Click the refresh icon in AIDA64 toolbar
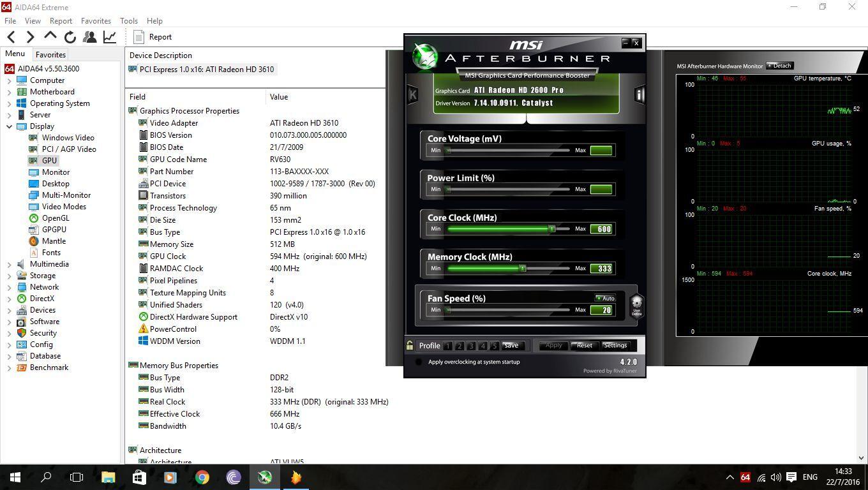 [70, 36]
